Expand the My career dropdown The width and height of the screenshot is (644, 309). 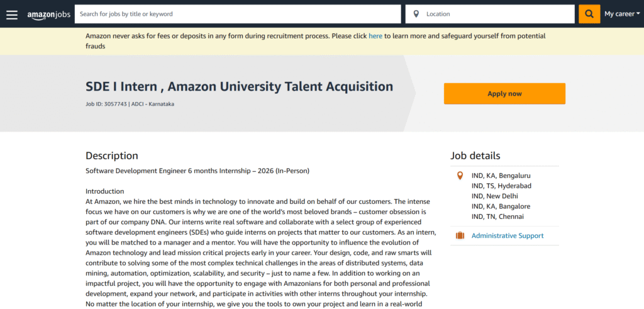click(x=621, y=14)
